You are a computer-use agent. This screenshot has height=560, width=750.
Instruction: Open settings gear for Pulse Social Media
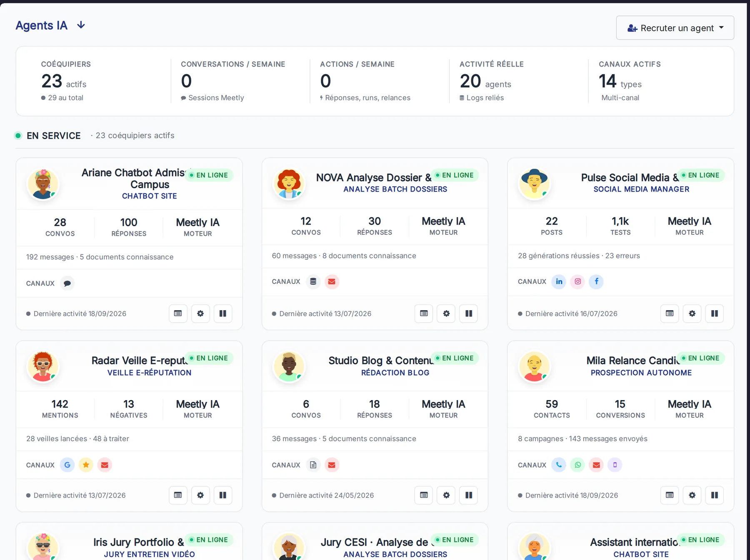click(x=692, y=314)
